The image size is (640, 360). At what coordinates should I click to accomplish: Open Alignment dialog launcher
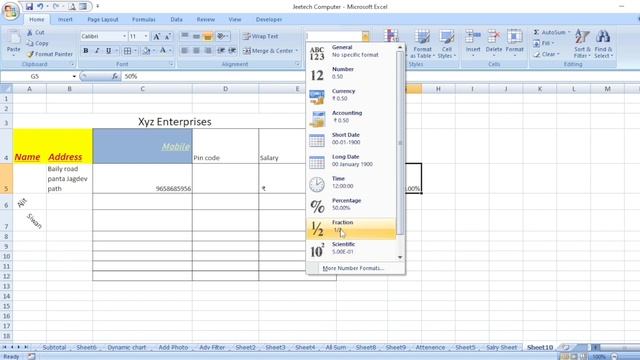[x=297, y=64]
